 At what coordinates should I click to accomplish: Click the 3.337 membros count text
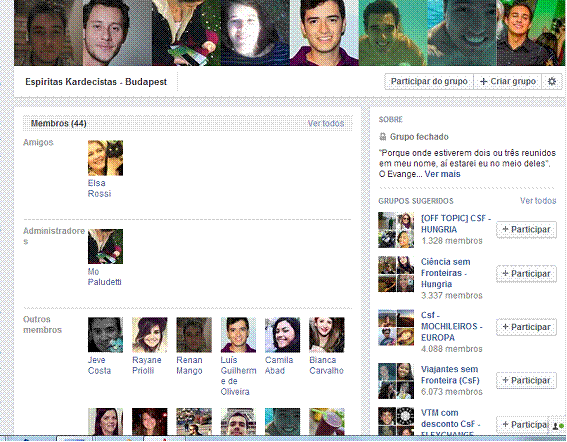pos(452,296)
